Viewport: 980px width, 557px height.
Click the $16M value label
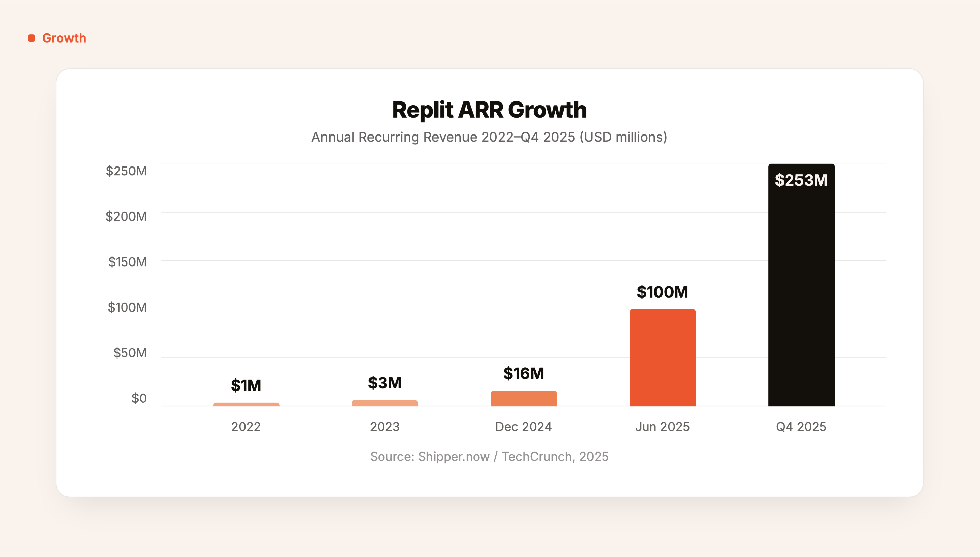coord(524,373)
